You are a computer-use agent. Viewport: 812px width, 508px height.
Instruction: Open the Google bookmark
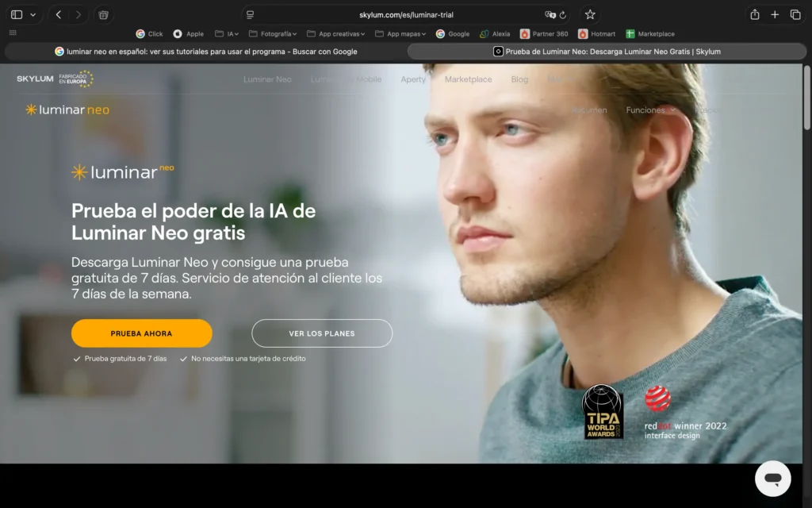click(453, 33)
